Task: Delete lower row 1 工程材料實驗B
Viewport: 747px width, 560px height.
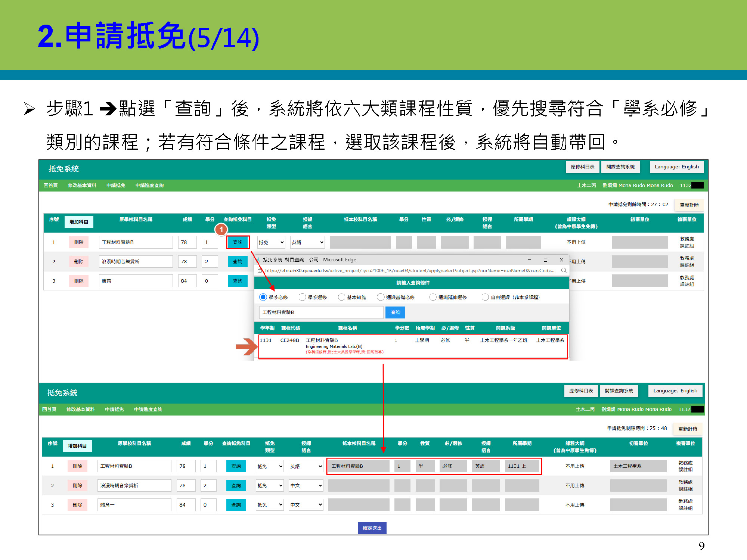Action: [77, 466]
